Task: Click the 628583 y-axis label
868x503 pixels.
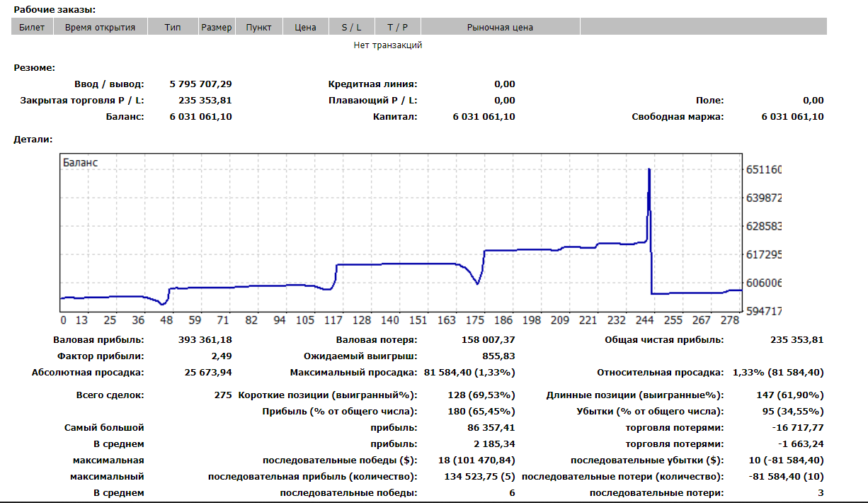Action: 764,226
